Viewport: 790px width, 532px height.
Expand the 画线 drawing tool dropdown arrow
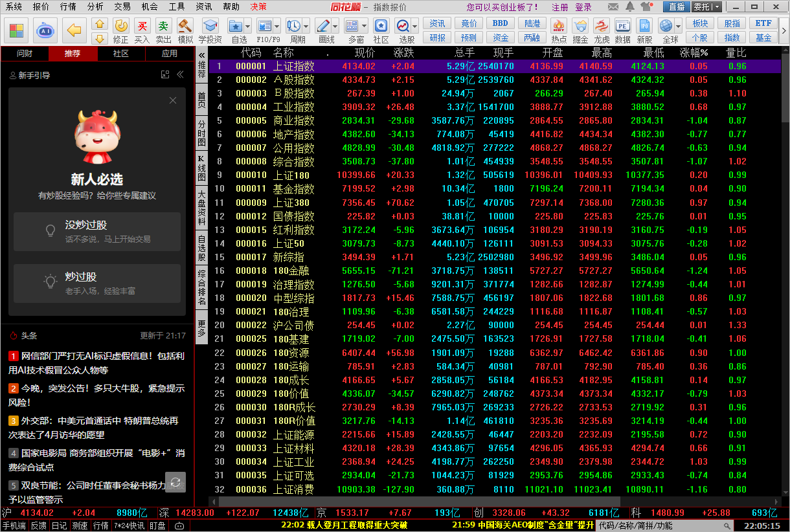pyautogui.click(x=335, y=27)
